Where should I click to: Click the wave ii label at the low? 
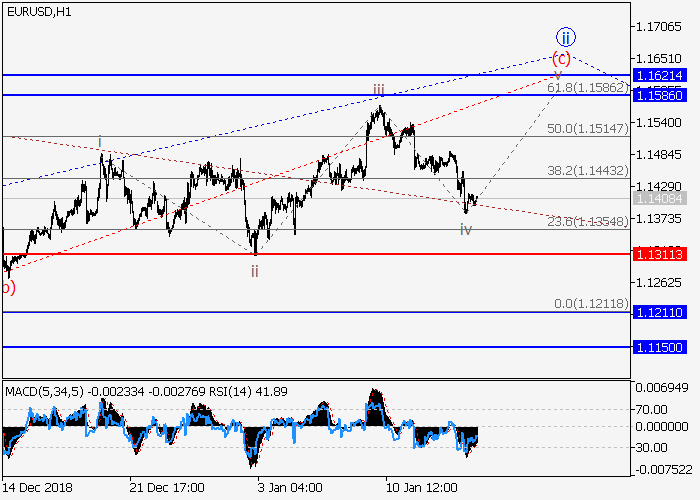[255, 271]
